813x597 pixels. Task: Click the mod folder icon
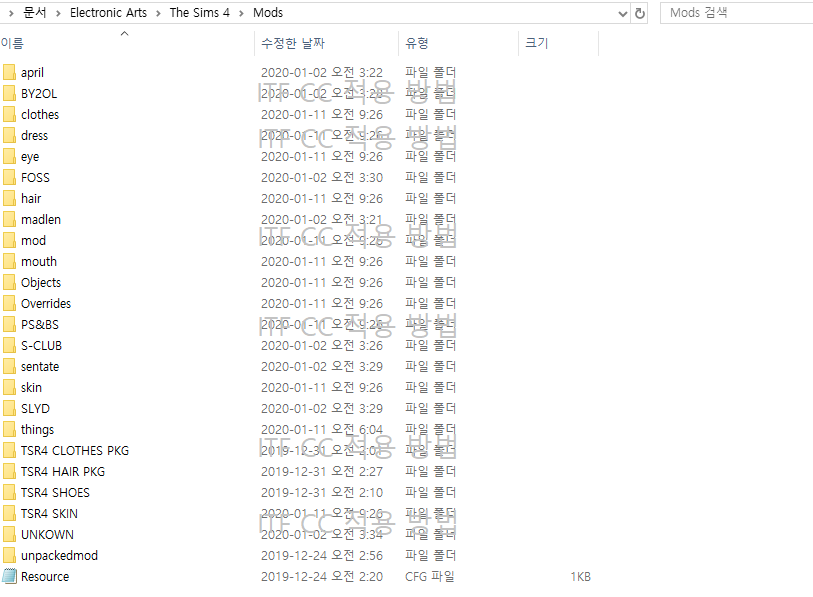click(9, 241)
